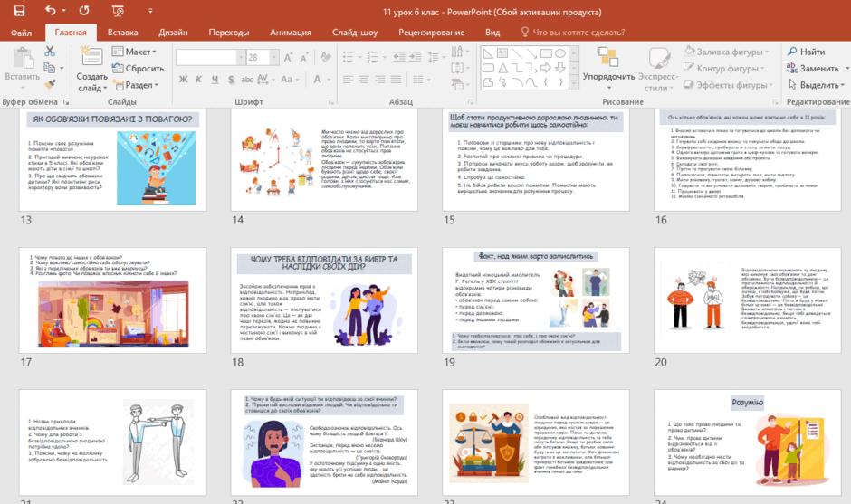851x504 pixels.
Task: Click Создать слайд new slide icon
Action: pos(91,58)
